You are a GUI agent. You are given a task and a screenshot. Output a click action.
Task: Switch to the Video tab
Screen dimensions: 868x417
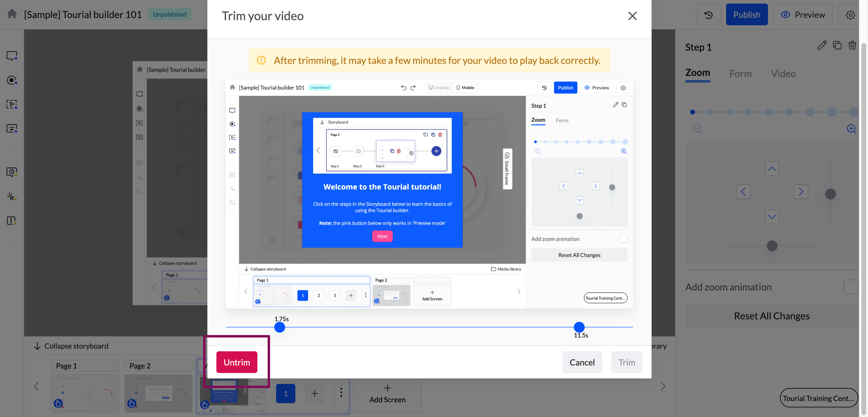783,74
